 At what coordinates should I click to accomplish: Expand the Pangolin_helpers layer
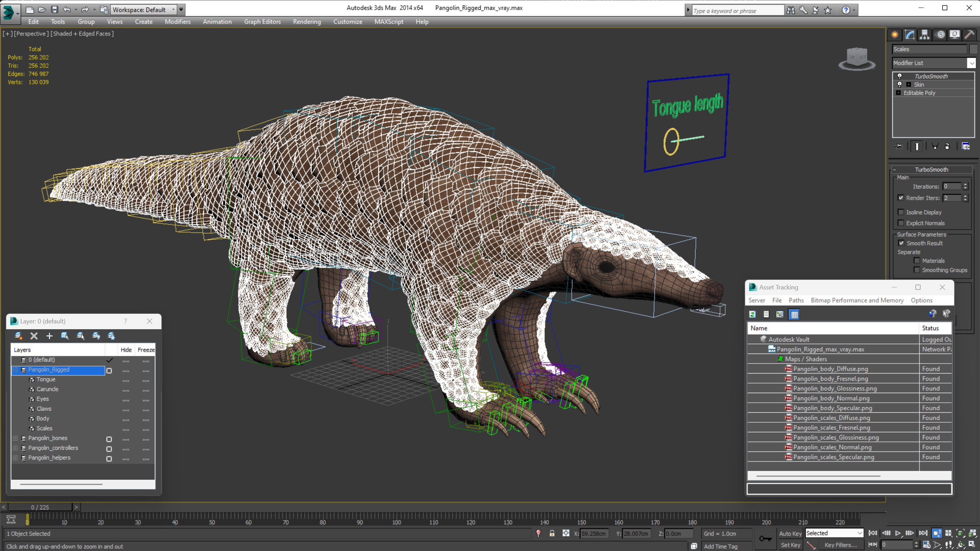pyautogui.click(x=15, y=458)
